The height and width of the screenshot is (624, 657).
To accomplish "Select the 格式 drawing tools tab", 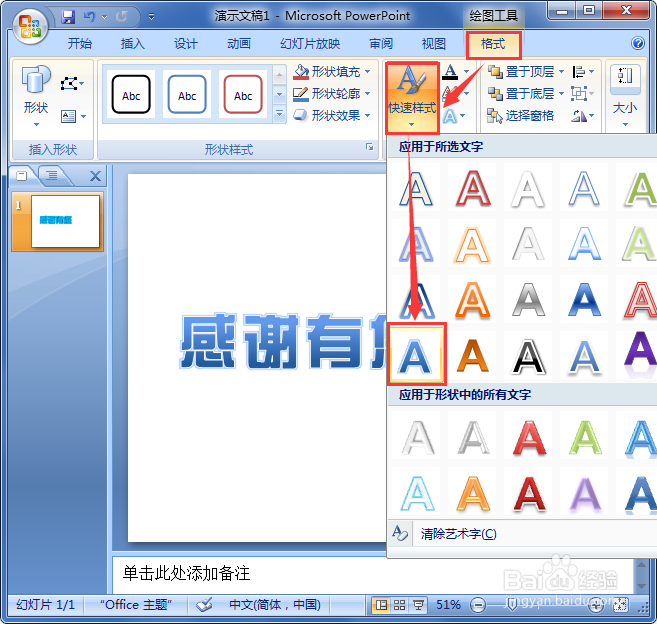I will pos(493,44).
